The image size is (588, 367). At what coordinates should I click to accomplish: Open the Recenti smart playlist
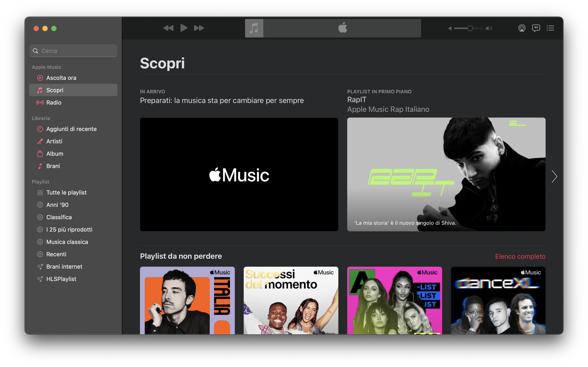click(73, 254)
